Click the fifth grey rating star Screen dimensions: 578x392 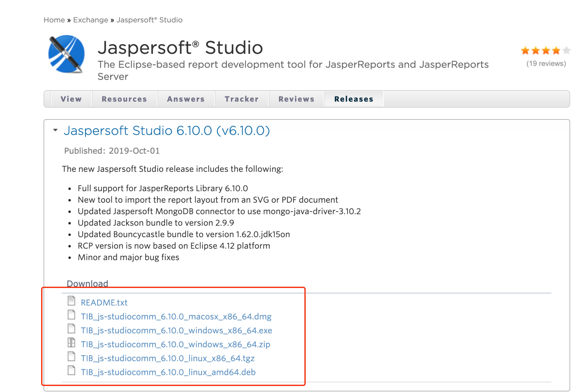[566, 51]
